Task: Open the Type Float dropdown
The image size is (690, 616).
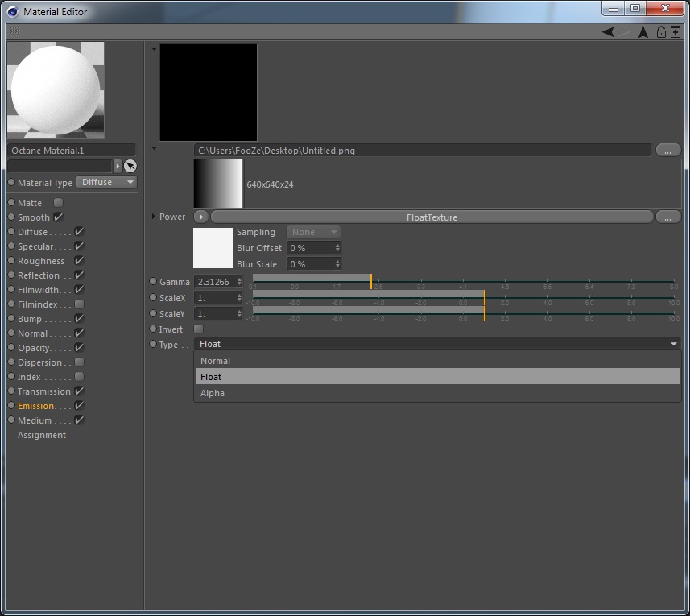Action: click(437, 344)
